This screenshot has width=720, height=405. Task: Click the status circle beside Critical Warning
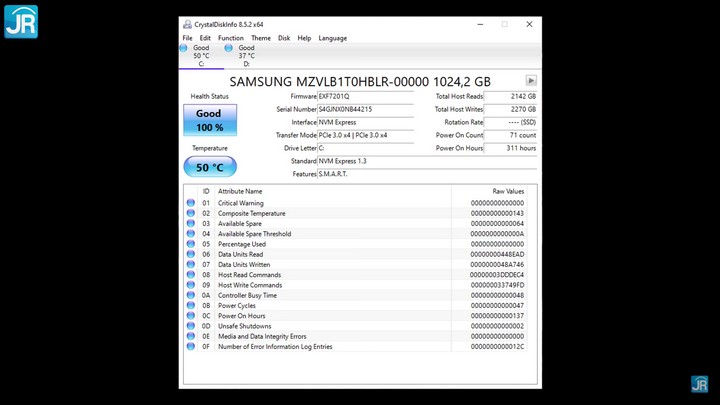(191, 202)
